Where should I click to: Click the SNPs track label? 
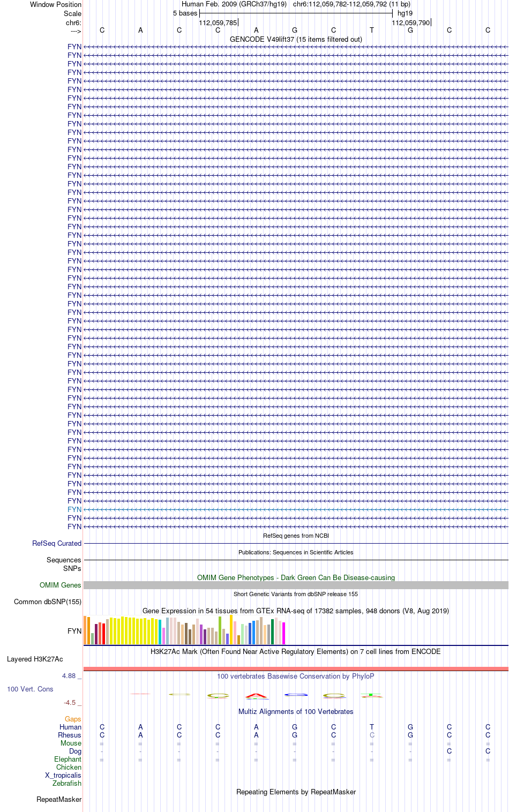coord(72,568)
